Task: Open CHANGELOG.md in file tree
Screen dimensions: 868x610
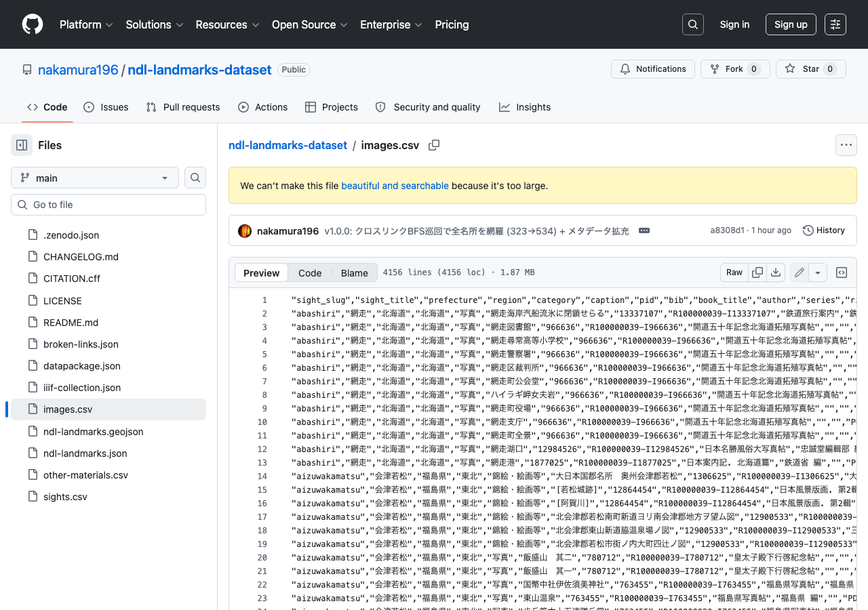Action: click(108, 257)
